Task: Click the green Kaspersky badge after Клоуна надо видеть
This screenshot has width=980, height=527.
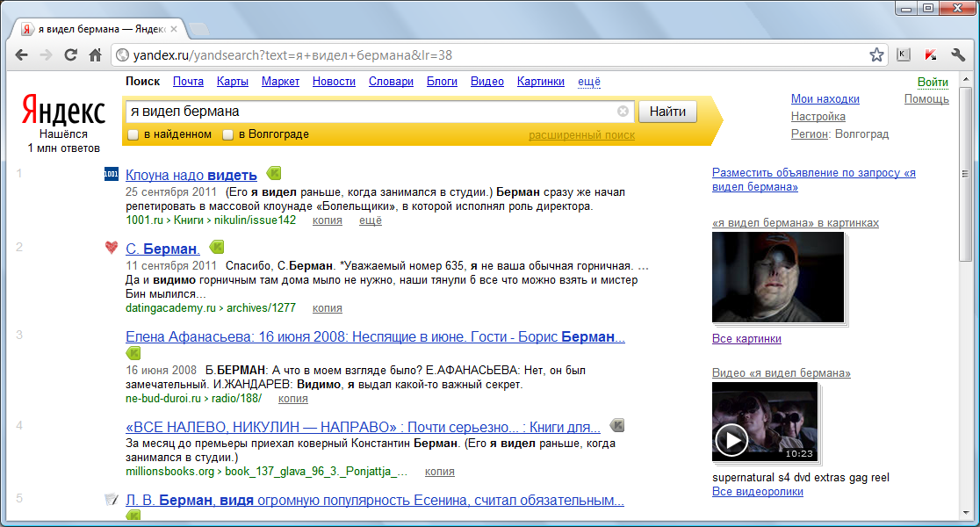Action: coord(274,172)
